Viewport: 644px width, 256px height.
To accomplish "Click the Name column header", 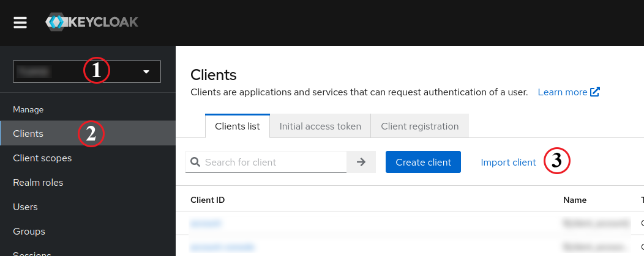I will click(x=574, y=200).
